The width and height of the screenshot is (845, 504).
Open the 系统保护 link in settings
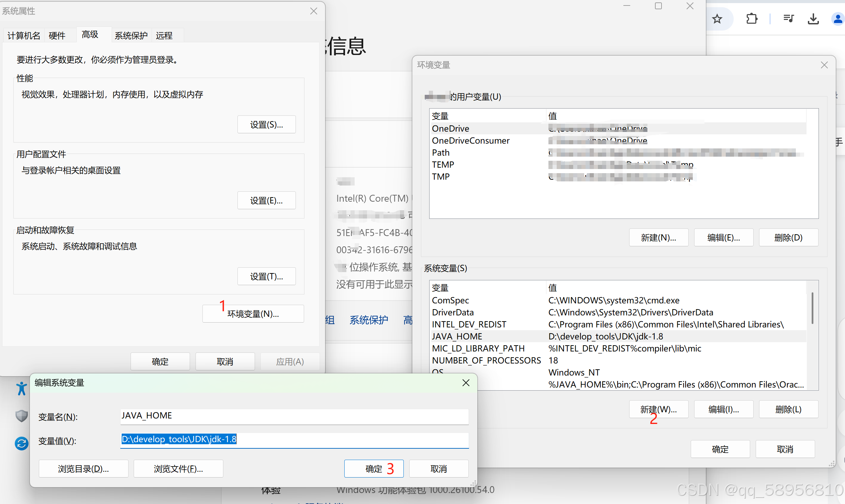(369, 320)
